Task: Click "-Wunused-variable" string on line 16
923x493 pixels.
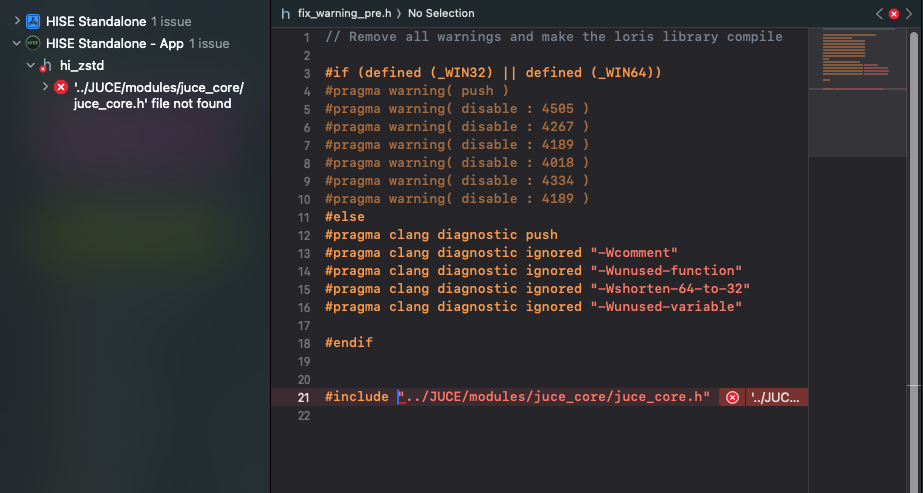Action: 666,307
